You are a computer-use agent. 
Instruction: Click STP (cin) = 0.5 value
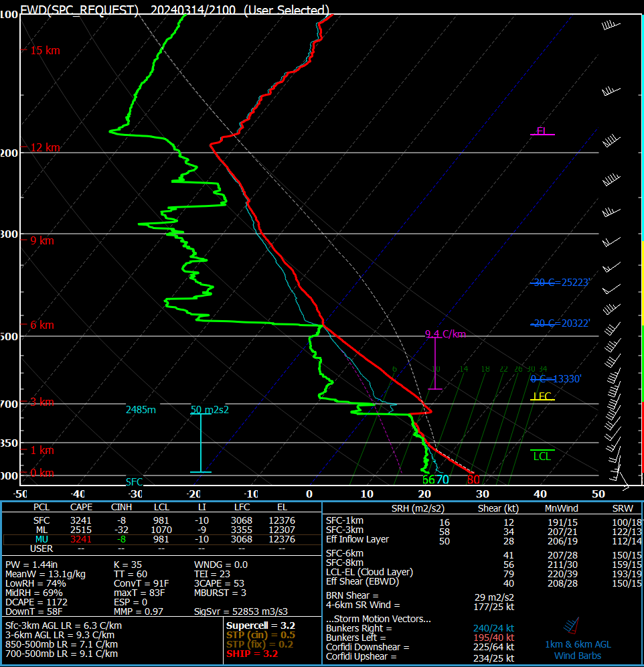click(x=261, y=635)
